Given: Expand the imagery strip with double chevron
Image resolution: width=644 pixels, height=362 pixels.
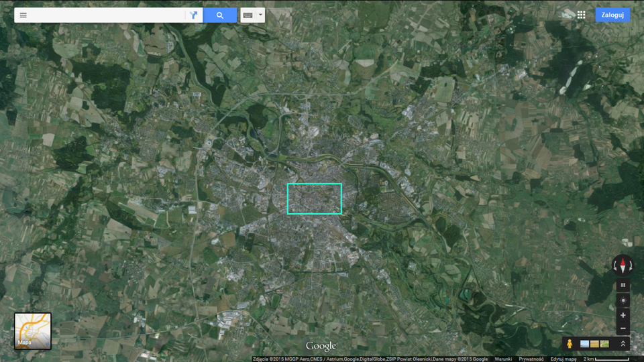Looking at the screenshot, I should 623,344.
